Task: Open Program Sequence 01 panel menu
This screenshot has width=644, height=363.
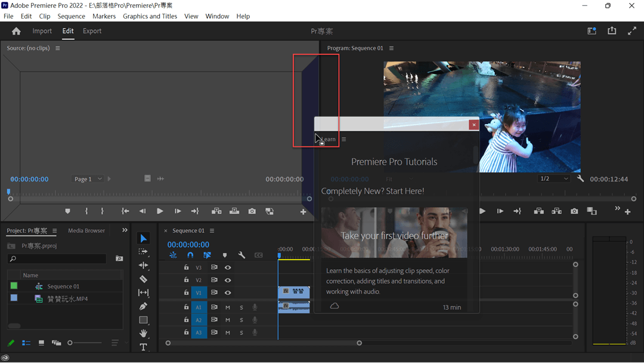Action: click(391, 48)
